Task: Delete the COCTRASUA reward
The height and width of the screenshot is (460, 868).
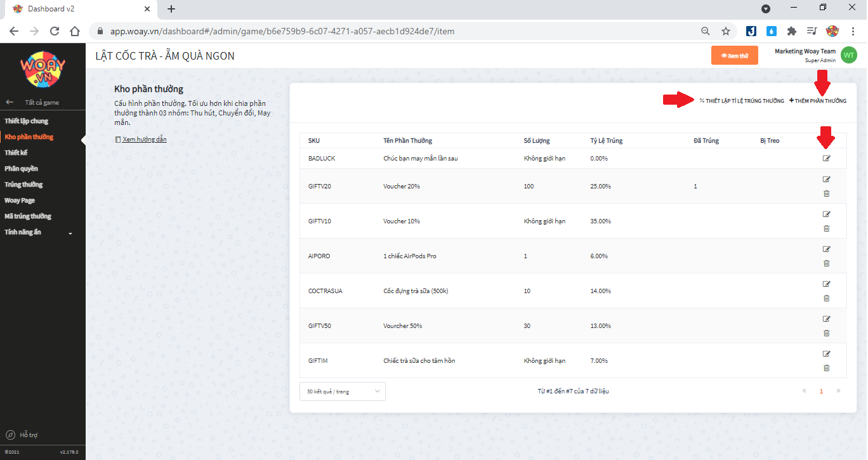Action: point(826,298)
